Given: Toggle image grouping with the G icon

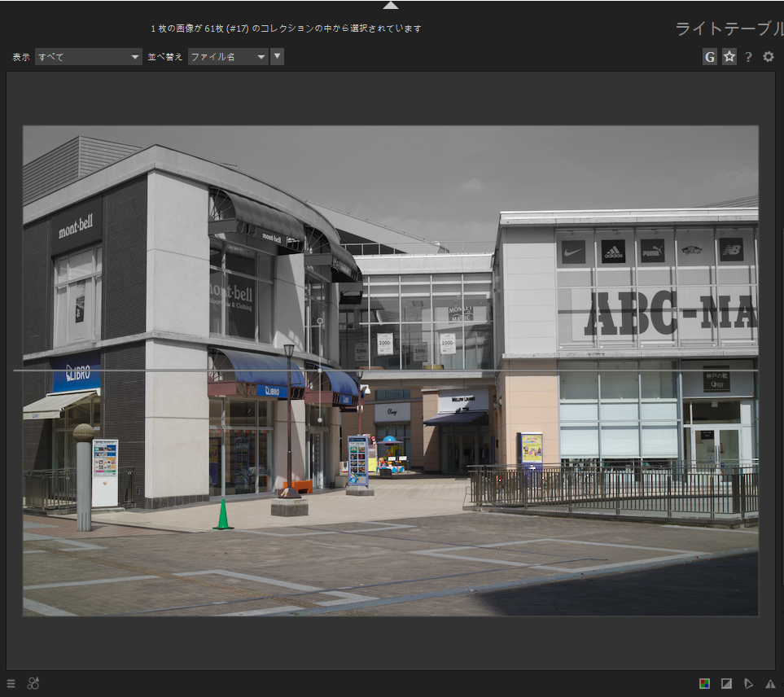Looking at the screenshot, I should (x=709, y=57).
